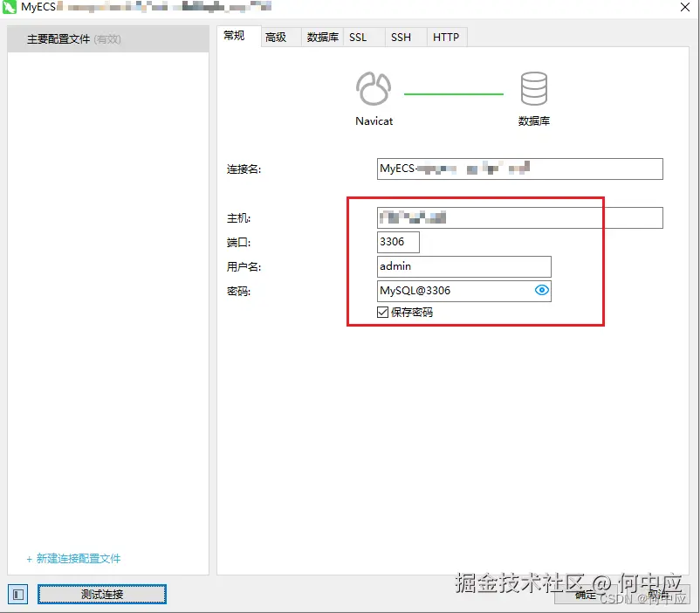Click the 测试连接 button

[x=101, y=594]
